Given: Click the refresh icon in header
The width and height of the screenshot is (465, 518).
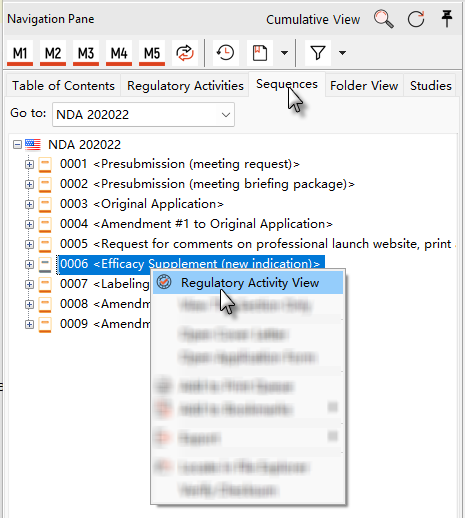Looking at the screenshot, I should pos(416,19).
